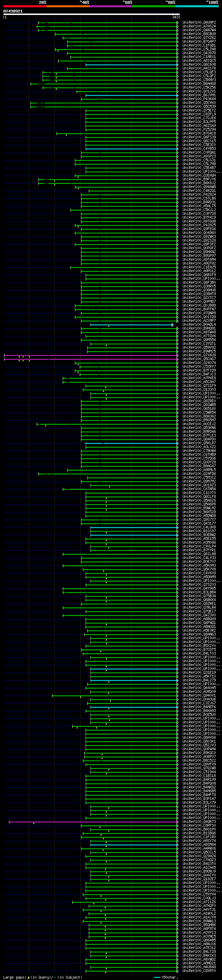Click the UniRef100_O13303 label
This screenshot has height=980, width=222.
point(199,390)
